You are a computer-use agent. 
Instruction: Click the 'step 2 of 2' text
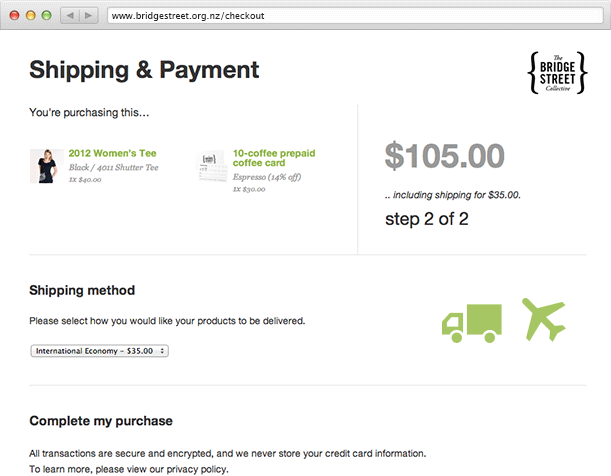point(427,219)
